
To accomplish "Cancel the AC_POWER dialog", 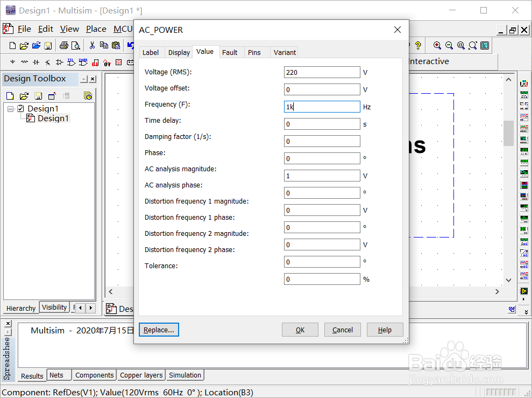I will coord(342,330).
